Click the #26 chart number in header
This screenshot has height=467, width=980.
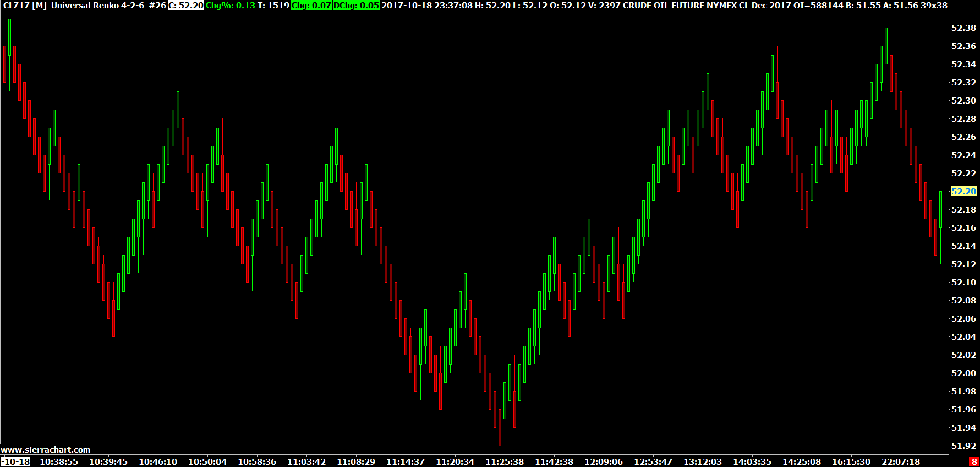pyautogui.click(x=157, y=5)
